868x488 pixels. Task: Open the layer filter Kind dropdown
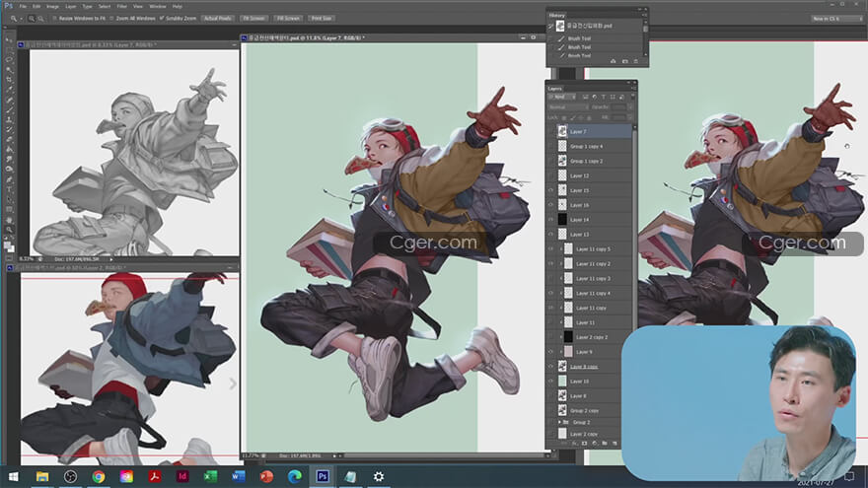562,97
